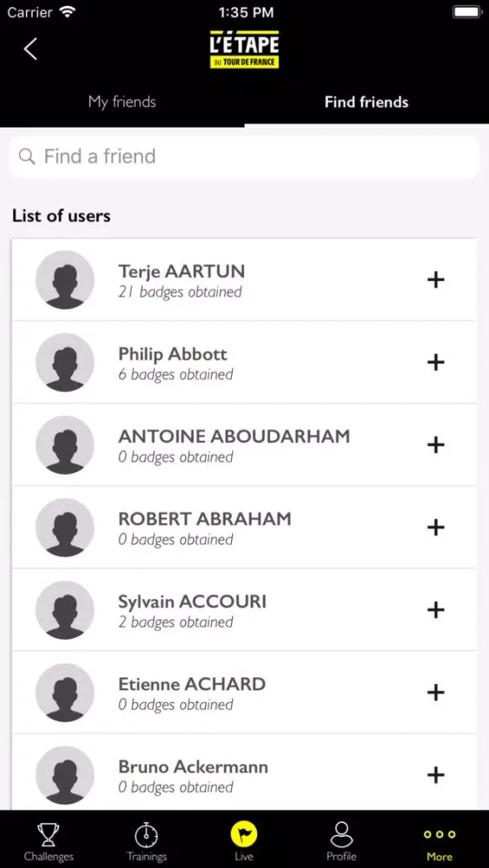The height and width of the screenshot is (868, 489).
Task: Tap the plus next to Bruno Ackermann
Action: (436, 774)
